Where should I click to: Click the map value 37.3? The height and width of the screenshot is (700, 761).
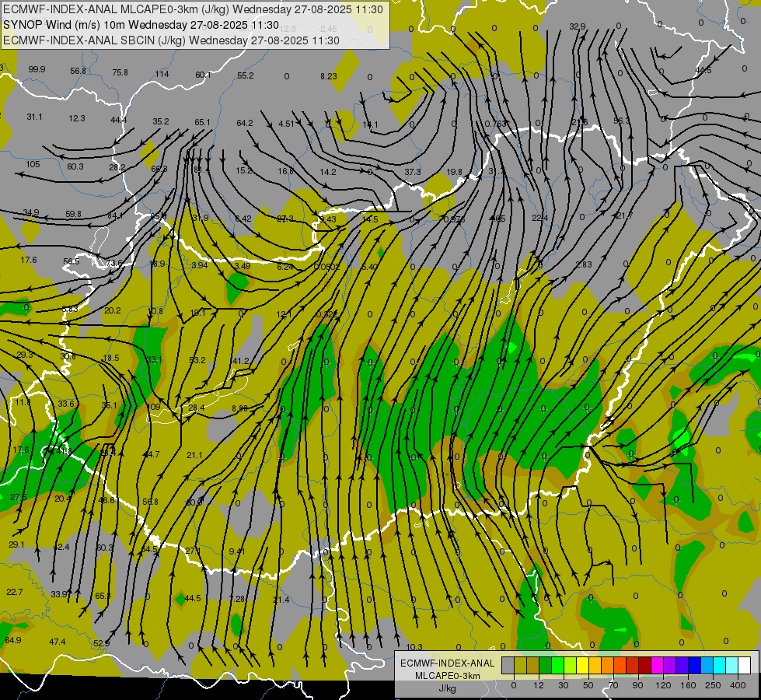(413, 173)
